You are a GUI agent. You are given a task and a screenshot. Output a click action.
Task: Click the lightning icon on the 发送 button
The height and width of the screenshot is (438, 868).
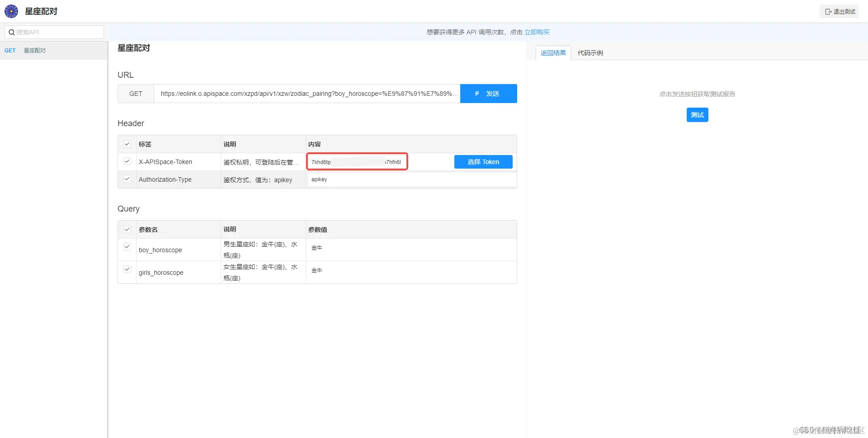[477, 94]
